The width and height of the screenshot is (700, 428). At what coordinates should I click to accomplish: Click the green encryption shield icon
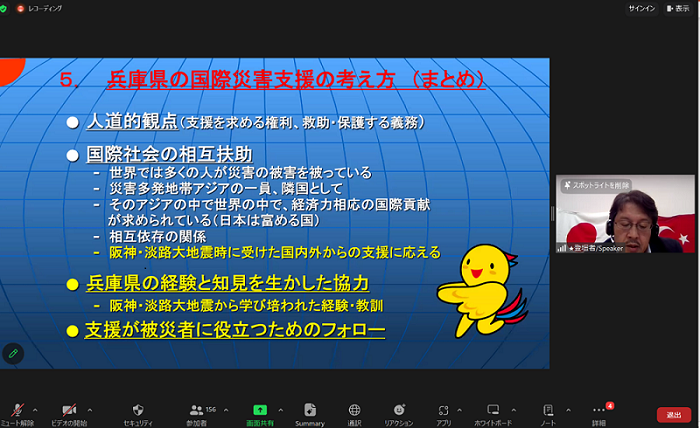(3, 8)
